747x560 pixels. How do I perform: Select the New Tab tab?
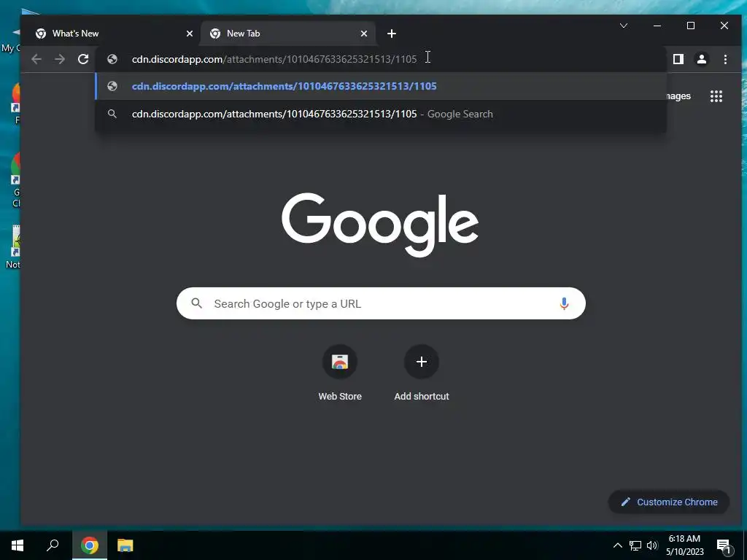click(x=288, y=34)
